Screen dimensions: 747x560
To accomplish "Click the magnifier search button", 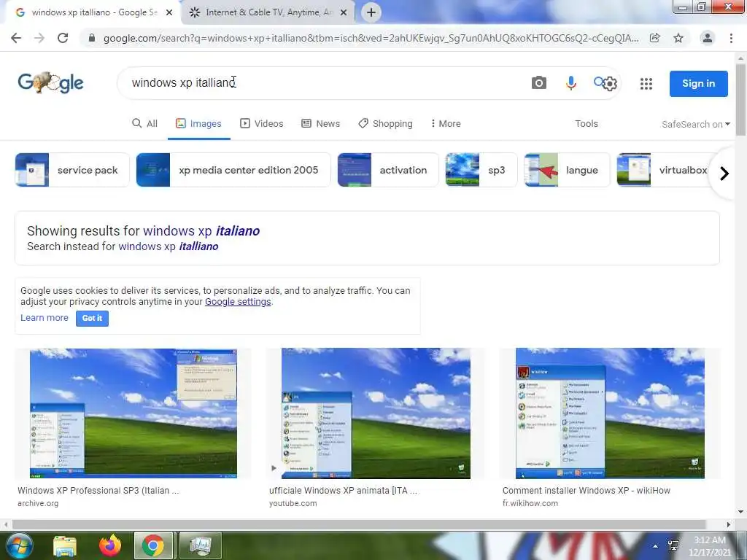I will pos(598,82).
